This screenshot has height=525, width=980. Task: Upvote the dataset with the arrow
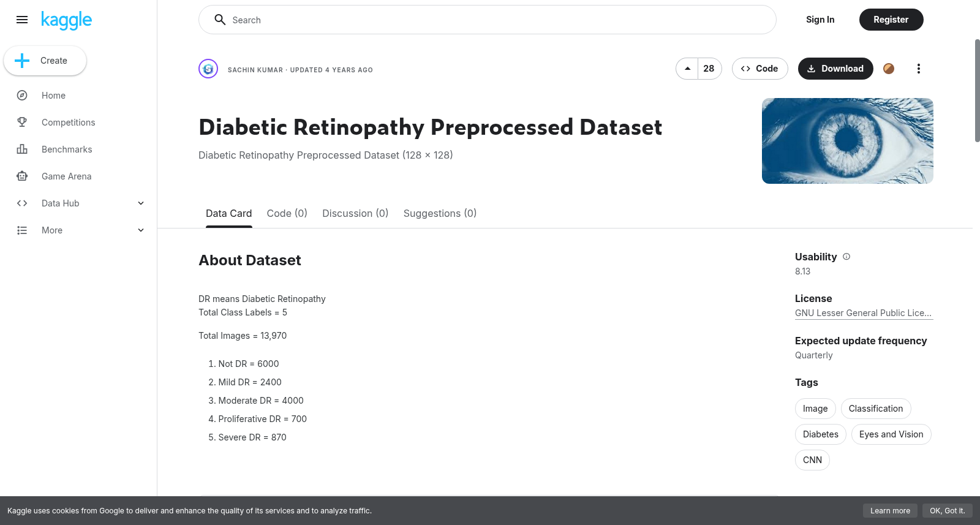(687, 69)
